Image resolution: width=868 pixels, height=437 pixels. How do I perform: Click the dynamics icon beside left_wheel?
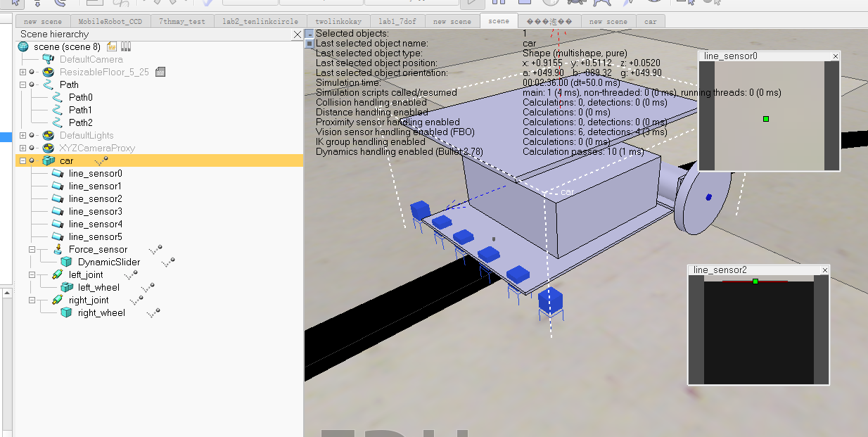tap(148, 288)
